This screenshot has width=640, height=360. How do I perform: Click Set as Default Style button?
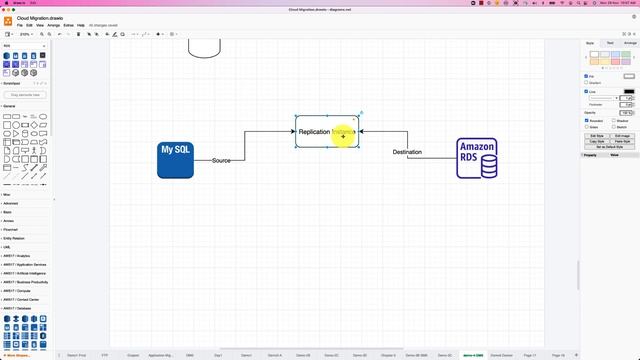point(610,147)
